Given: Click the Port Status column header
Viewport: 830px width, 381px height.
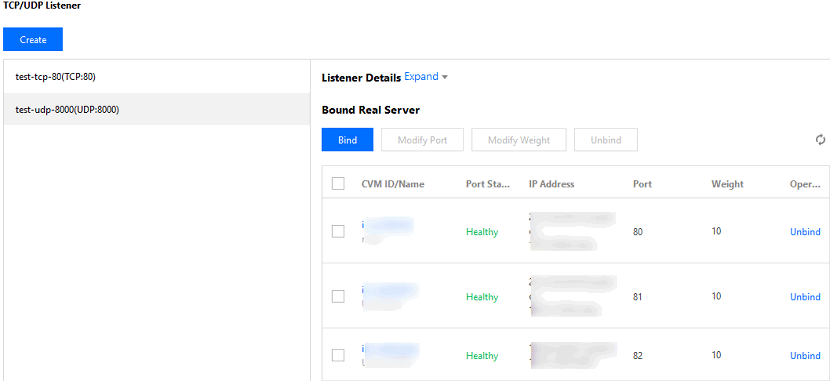Looking at the screenshot, I should pyautogui.click(x=488, y=184).
